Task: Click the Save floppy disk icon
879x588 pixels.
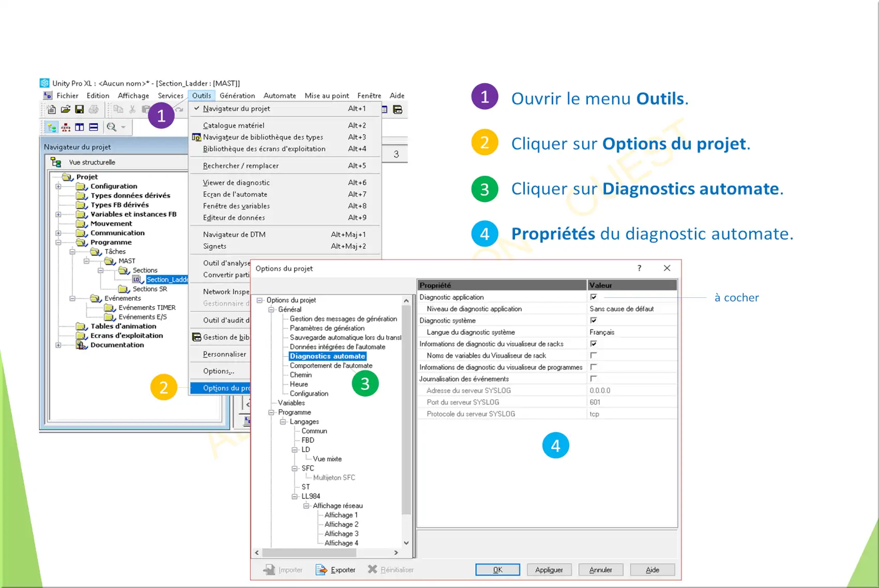Action: (x=79, y=109)
